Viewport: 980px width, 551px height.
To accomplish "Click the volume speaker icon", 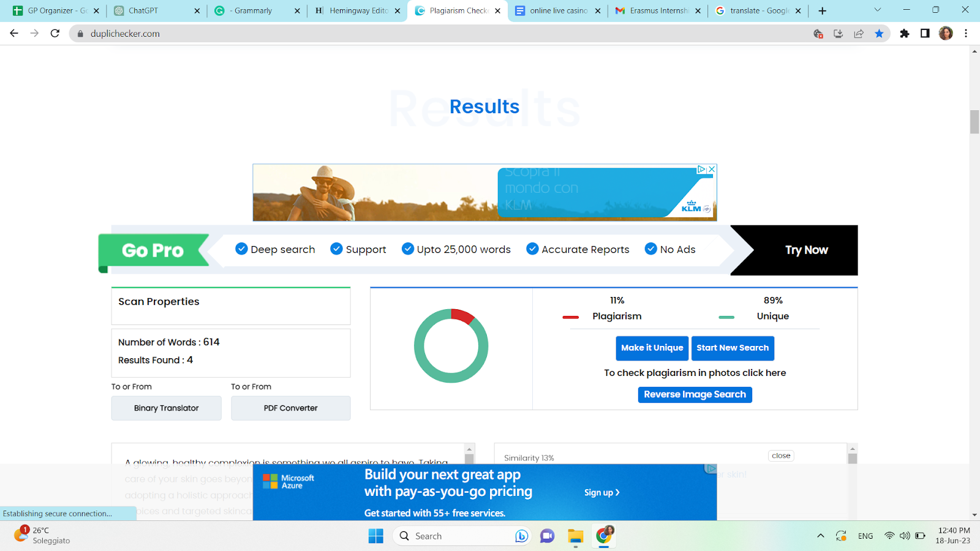I will [905, 536].
